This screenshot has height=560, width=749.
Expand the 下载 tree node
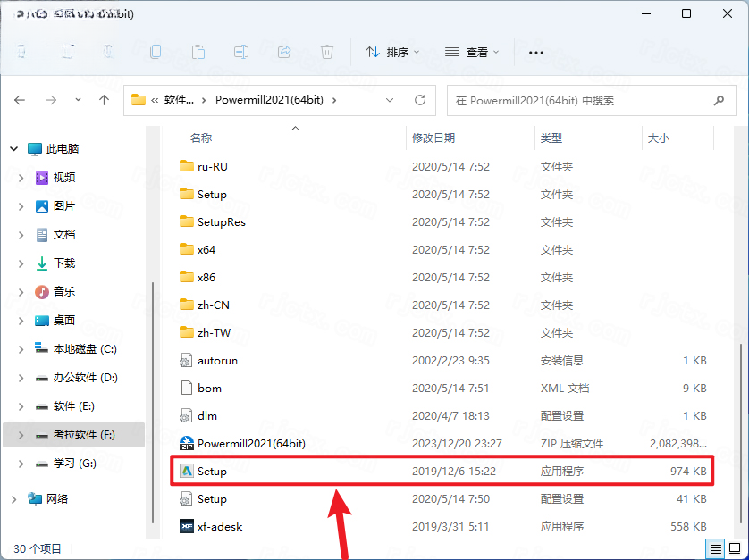coord(21,263)
